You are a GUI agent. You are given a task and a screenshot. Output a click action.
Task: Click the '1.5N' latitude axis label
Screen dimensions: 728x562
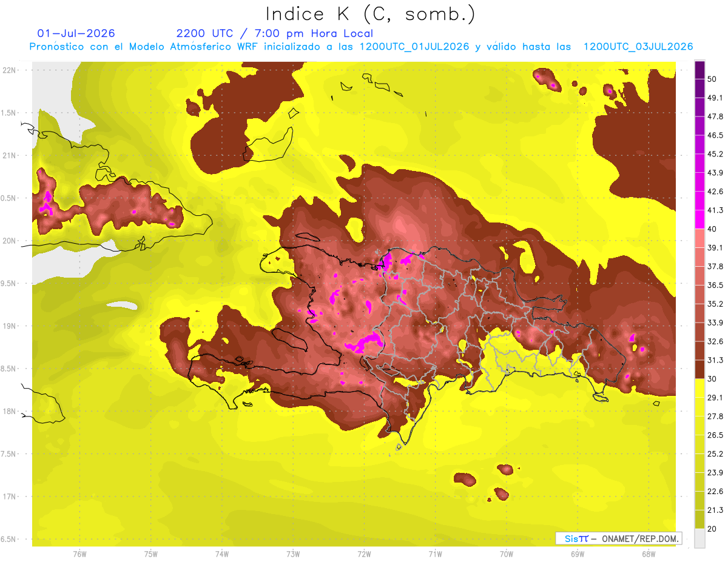pyautogui.click(x=9, y=113)
